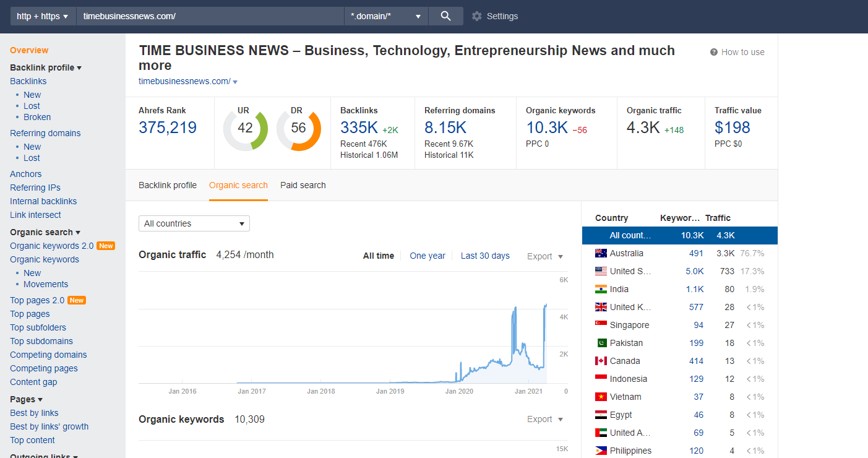868x458 pixels.
Task: Click the India flag icon
Action: pyautogui.click(x=601, y=288)
